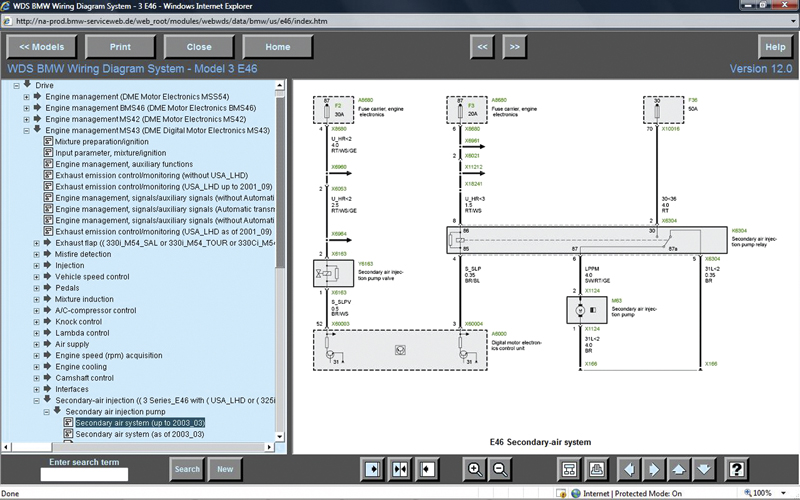Expand the Misfire detection node
Screen dimensions: 800x500
37,255
